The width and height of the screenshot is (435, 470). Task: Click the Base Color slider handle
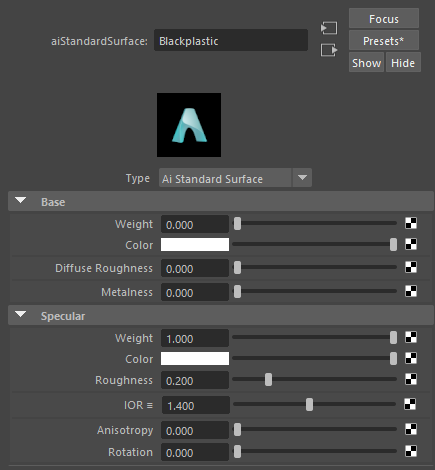(393, 244)
